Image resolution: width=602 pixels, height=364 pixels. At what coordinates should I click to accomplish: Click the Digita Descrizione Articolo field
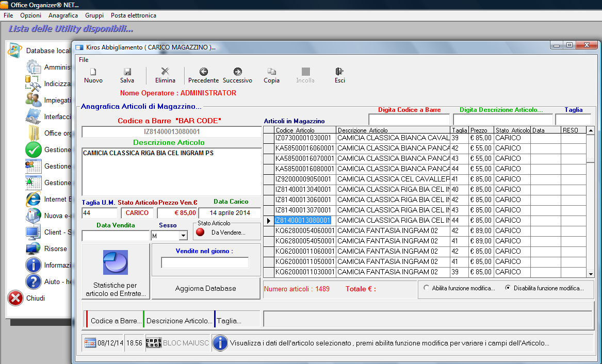click(503, 119)
